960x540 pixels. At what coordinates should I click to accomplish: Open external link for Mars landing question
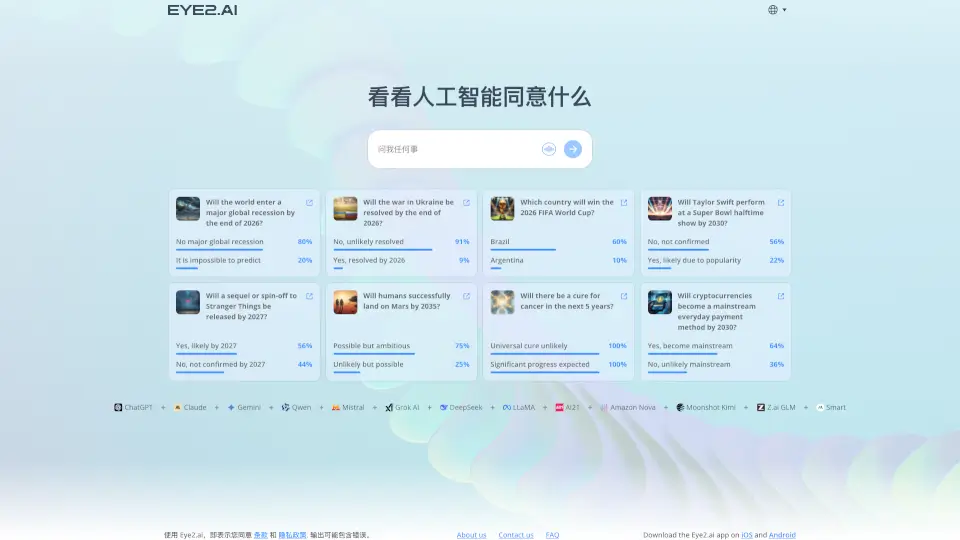click(x=467, y=296)
